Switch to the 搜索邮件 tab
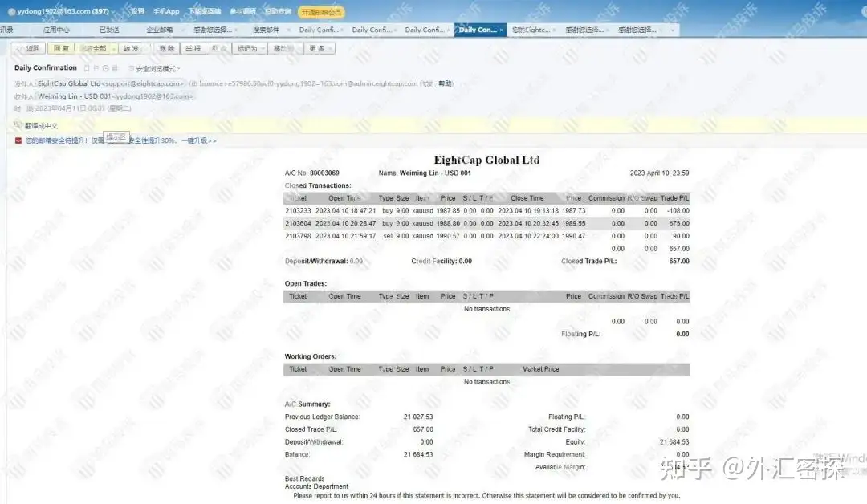867x504 pixels. point(267,30)
